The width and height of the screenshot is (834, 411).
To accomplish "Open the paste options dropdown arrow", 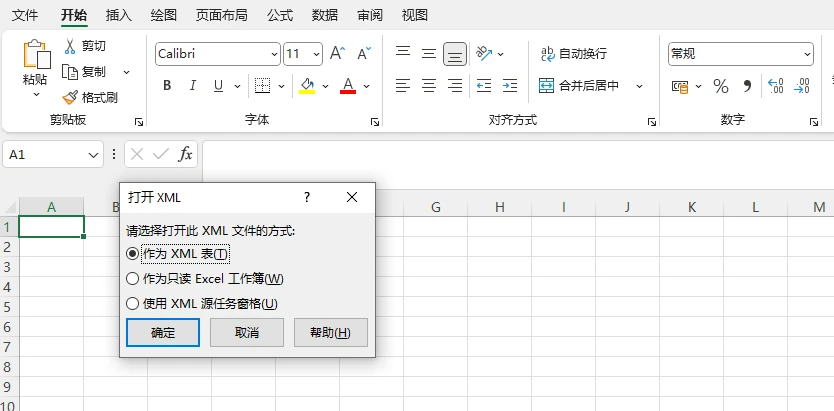I will tap(37, 95).
